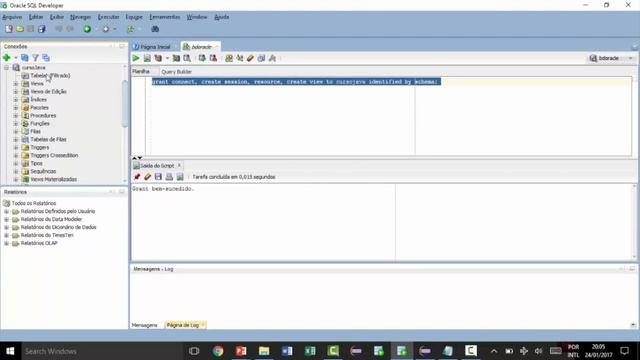Viewport: 640px width, 360px height.
Task: Open dropdown arrow beside Back navigation button
Action: (x=96, y=29)
